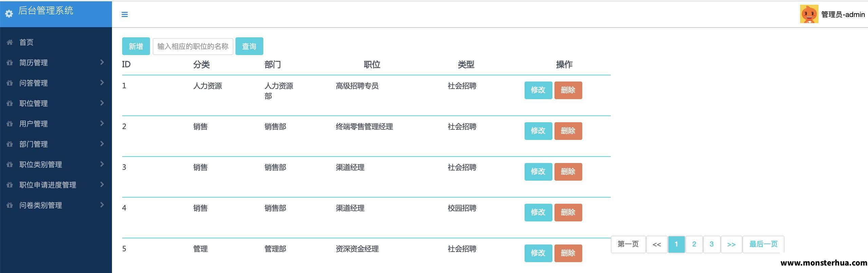Open the admin avatar image

click(809, 14)
